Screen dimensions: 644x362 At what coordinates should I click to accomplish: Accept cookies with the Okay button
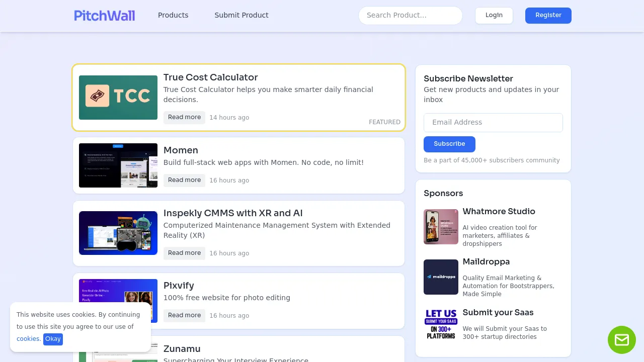point(53,339)
